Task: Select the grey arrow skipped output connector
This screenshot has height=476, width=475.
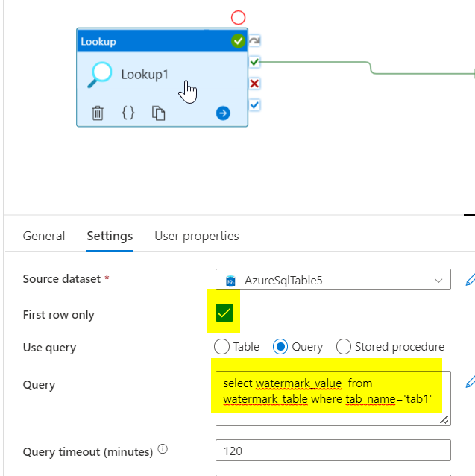Action: click(255, 40)
